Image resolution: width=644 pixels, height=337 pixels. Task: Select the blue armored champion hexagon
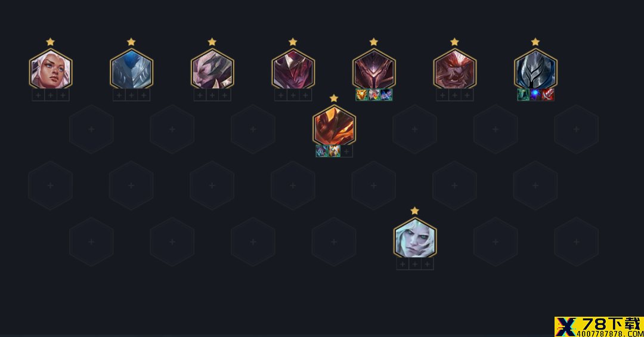pos(131,69)
